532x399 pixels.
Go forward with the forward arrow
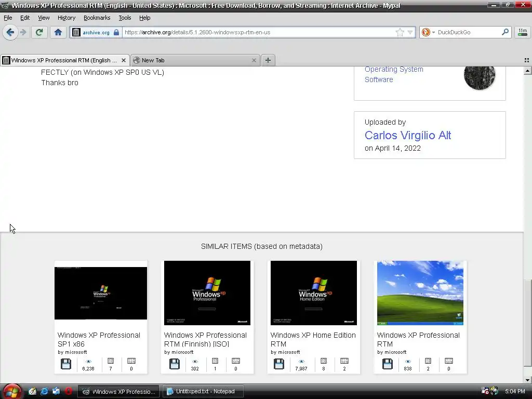click(x=23, y=32)
